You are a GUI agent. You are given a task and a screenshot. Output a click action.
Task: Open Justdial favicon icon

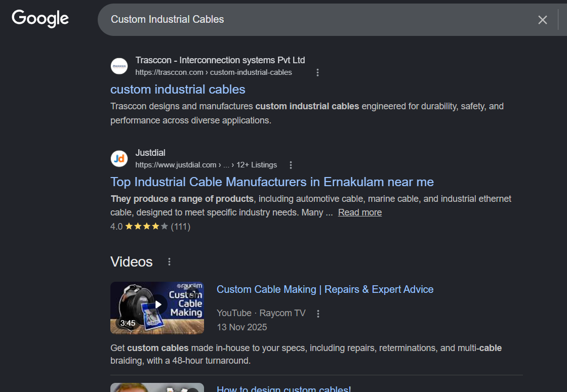pos(119,159)
